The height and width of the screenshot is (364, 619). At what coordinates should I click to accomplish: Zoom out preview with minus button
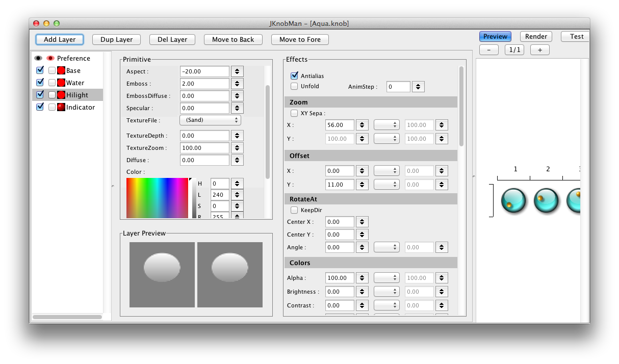[489, 49]
